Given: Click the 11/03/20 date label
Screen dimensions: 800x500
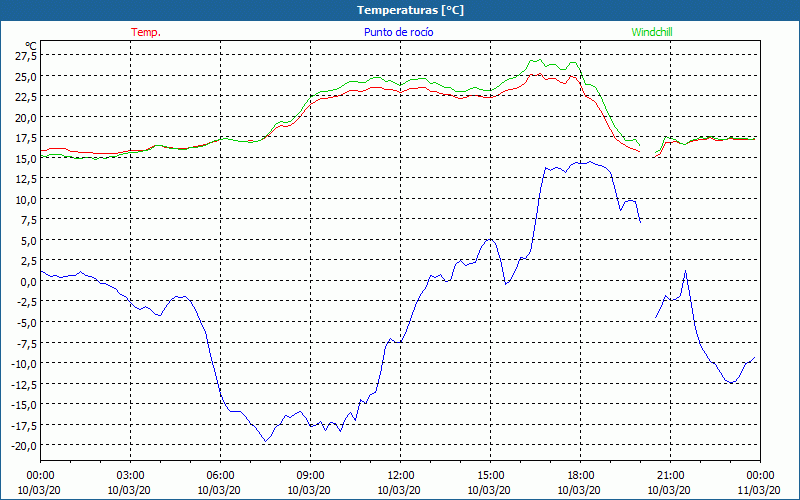Looking at the screenshot, I should tap(759, 490).
